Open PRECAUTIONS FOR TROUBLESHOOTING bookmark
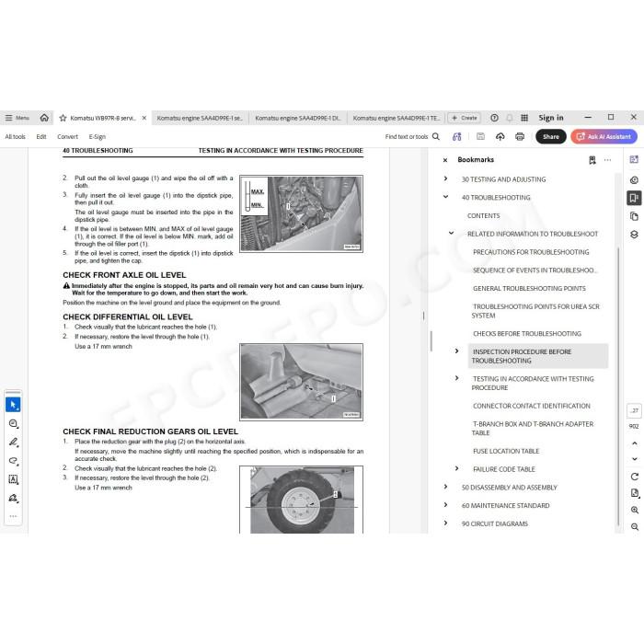The height and width of the screenshot is (644, 644). pyautogui.click(x=531, y=252)
